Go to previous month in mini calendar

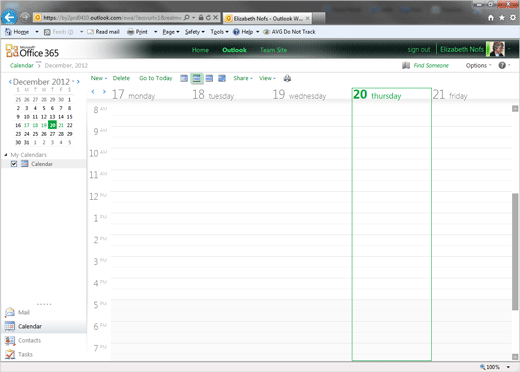coord(10,82)
